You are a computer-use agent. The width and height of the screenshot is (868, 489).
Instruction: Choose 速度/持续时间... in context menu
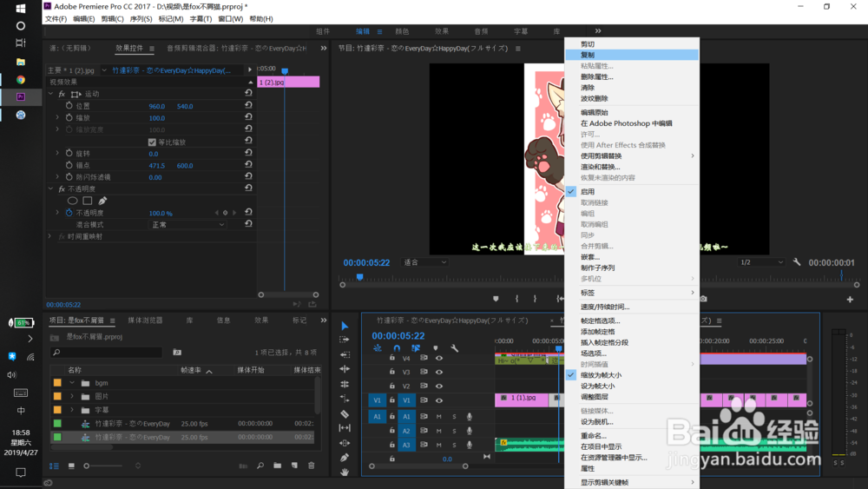632,307
